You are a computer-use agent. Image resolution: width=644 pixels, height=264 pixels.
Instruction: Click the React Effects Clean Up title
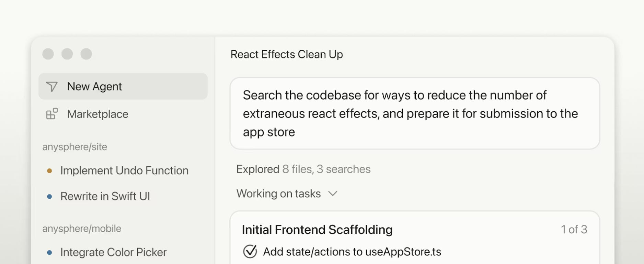(287, 54)
